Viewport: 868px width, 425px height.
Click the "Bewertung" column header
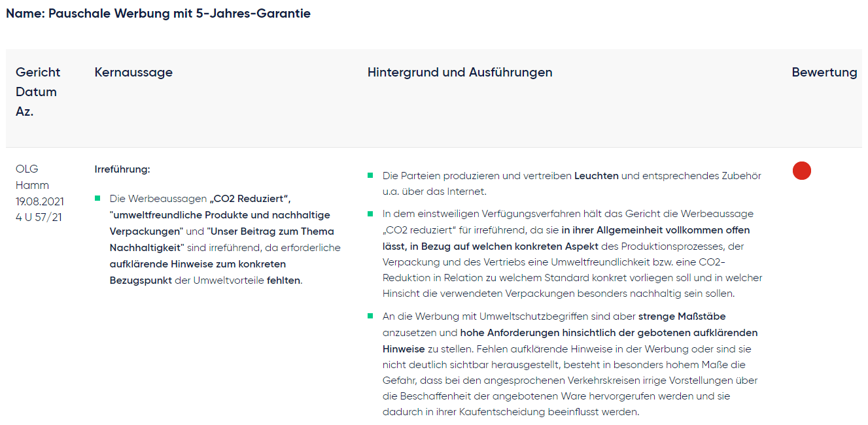[824, 73]
